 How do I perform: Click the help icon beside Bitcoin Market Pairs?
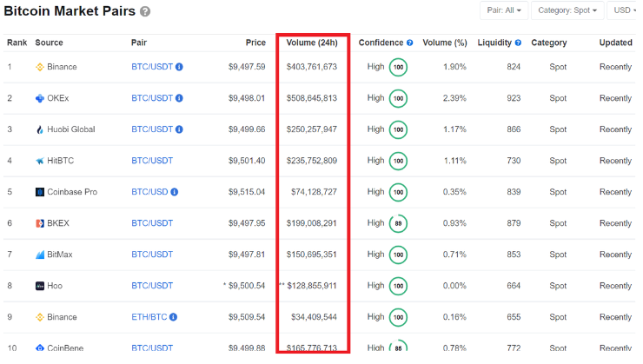point(145,11)
